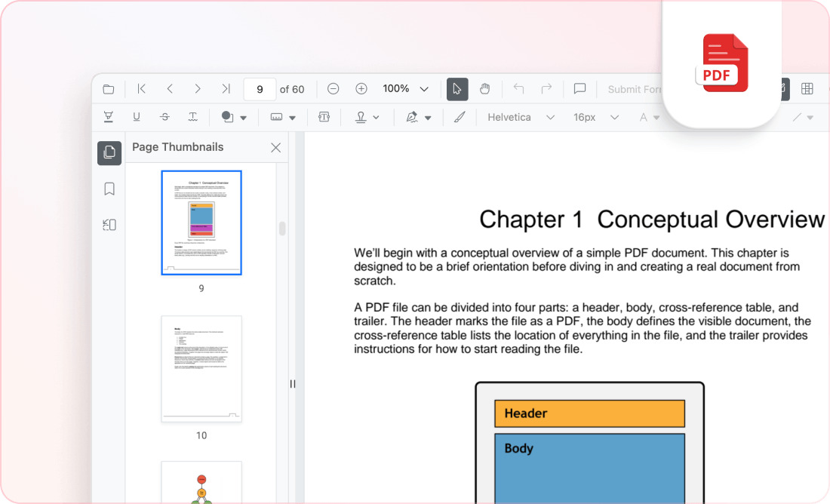This screenshot has width=830, height=504.
Task: Close the Page Thumbnails panel
Action: coord(275,148)
